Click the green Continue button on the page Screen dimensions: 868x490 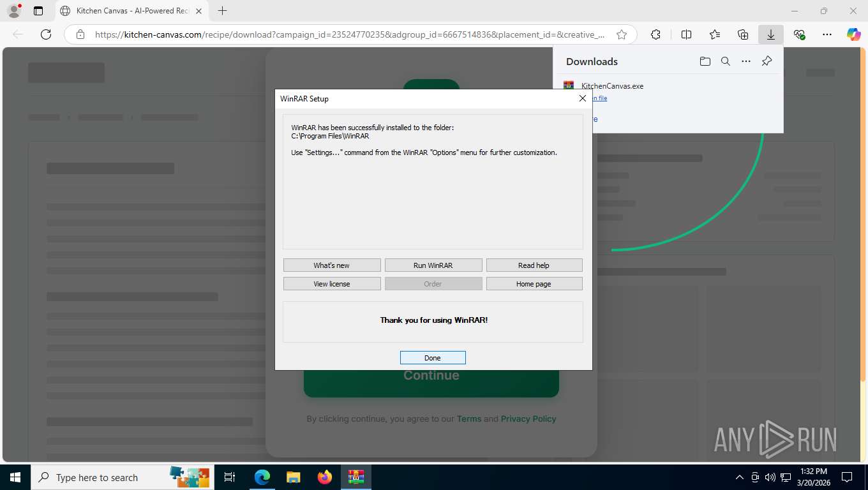(x=431, y=375)
